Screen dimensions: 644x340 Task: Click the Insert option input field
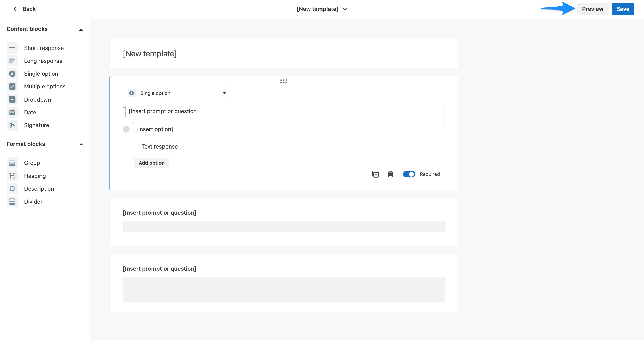289,130
